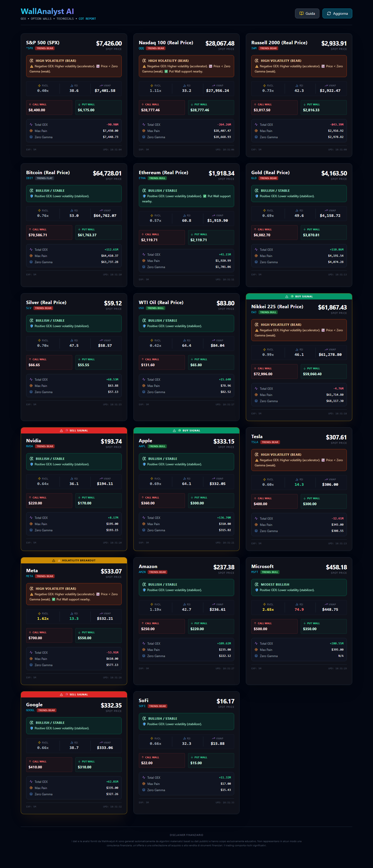
Task: Click the blue shield icon in Gold card
Action: coord(257,196)
